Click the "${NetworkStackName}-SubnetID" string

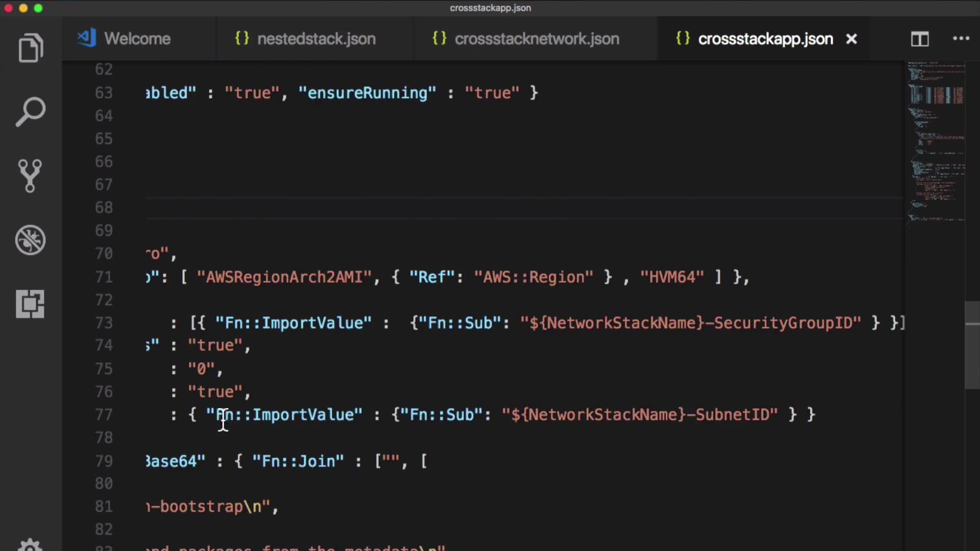[640, 415]
